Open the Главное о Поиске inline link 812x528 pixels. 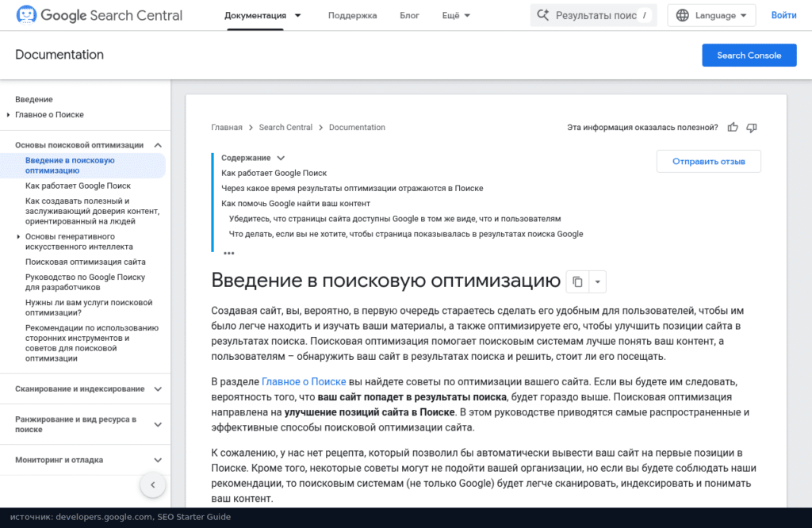(x=304, y=381)
